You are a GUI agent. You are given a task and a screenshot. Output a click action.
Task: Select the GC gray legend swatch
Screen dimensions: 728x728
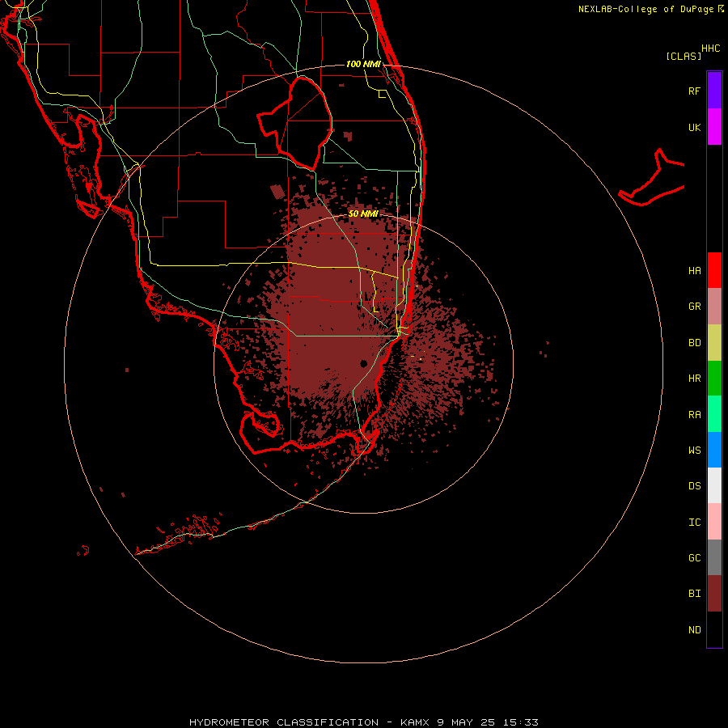(x=714, y=557)
